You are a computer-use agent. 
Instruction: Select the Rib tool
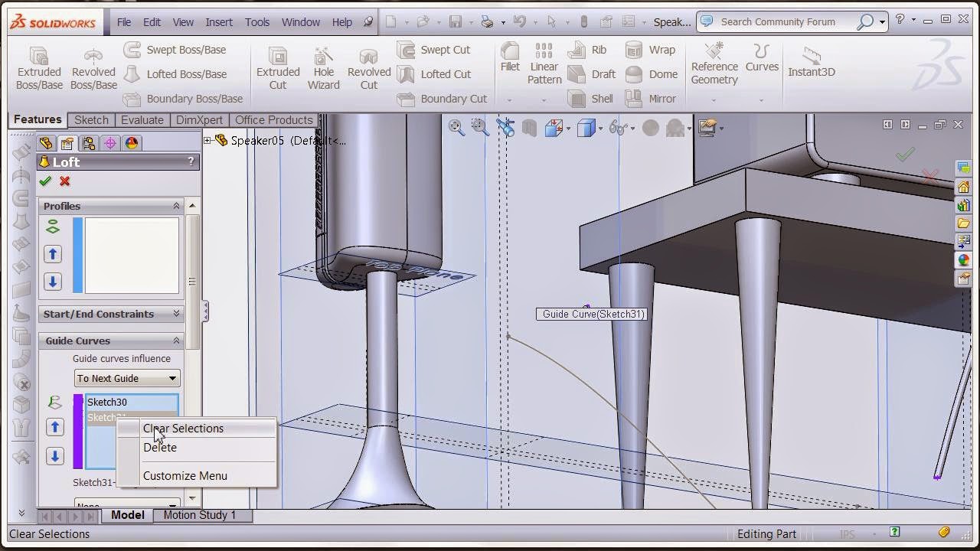[587, 50]
